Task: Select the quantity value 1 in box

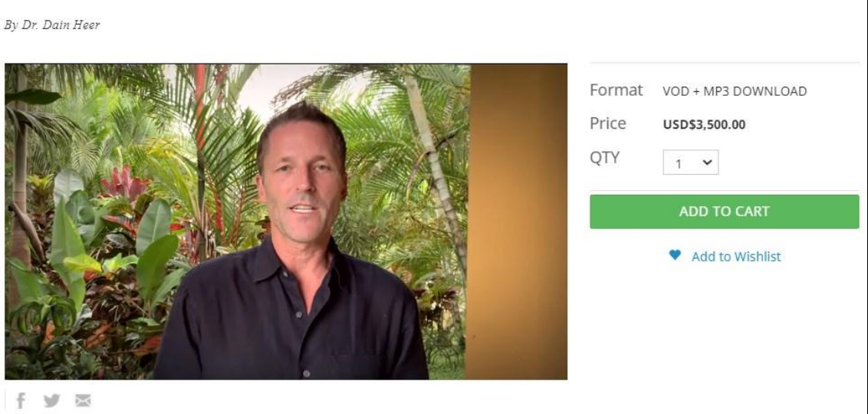Action: coord(679,164)
